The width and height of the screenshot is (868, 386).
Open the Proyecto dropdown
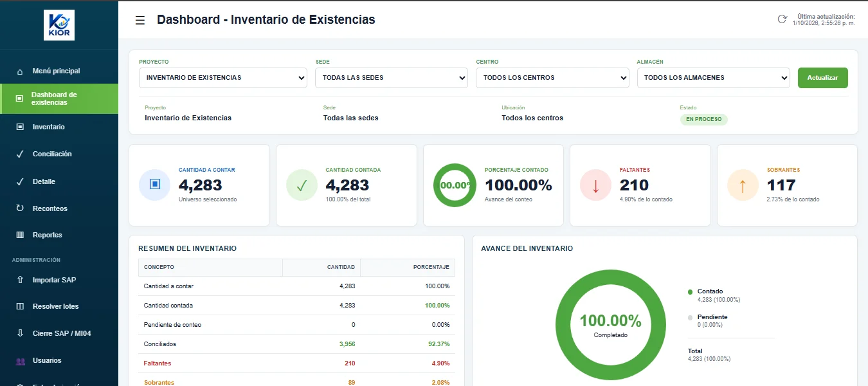coord(223,77)
